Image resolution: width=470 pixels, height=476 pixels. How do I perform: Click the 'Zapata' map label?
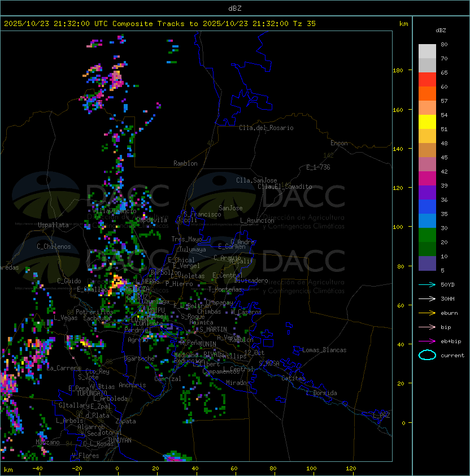tap(125, 421)
